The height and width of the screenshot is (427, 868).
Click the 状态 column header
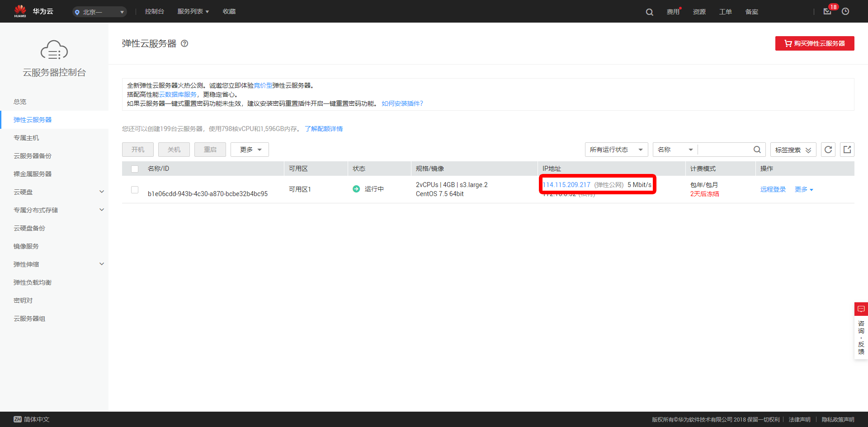click(359, 169)
